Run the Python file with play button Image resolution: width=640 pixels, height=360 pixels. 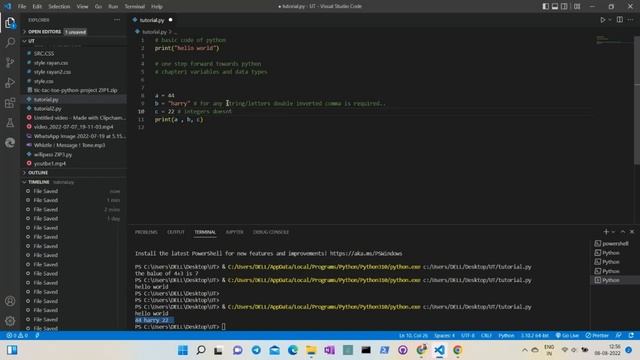(x=602, y=20)
